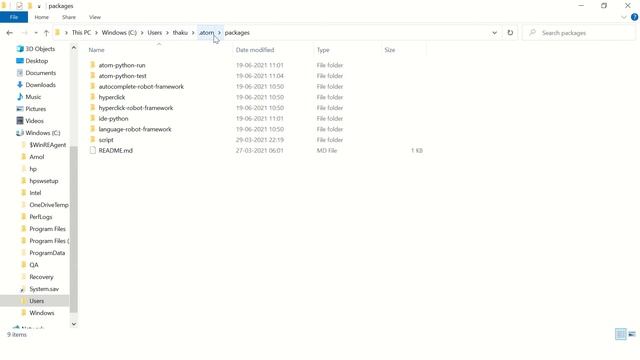Open hpswsetup folder in navigation pane
The width and height of the screenshot is (640, 360).
44,181
